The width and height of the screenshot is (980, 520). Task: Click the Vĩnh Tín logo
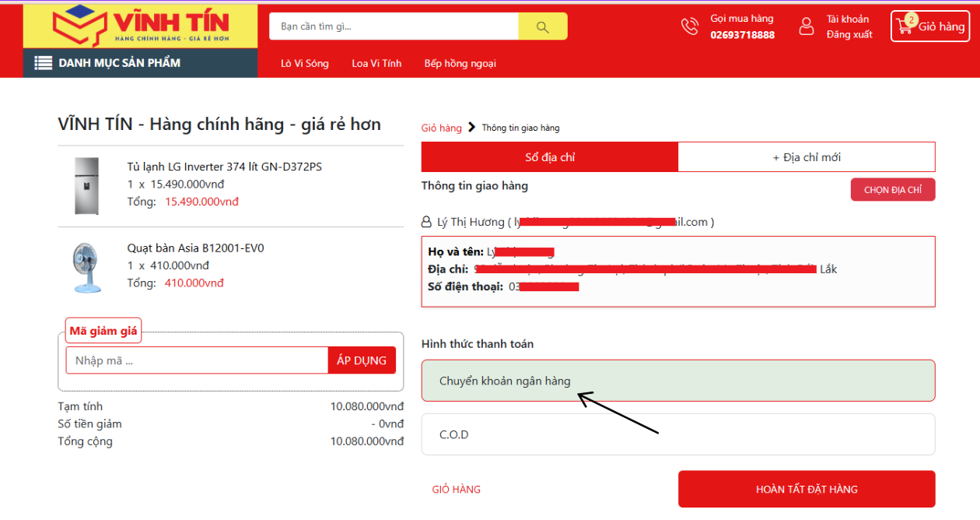click(140, 26)
